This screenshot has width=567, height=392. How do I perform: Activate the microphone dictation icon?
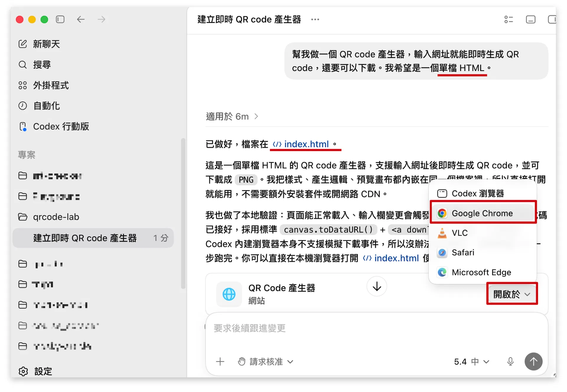[510, 362]
